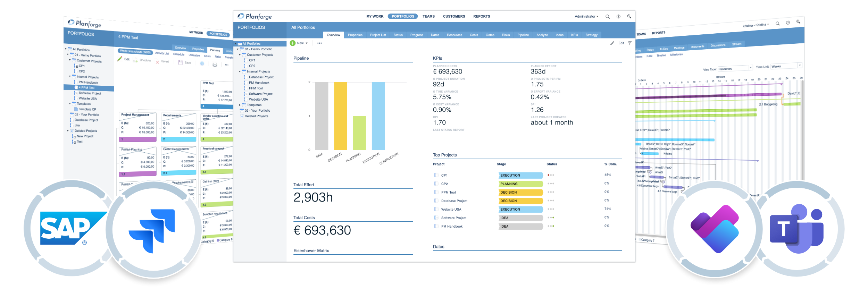
Task: Expand the Templates folder in center tree
Action: pyautogui.click(x=240, y=105)
